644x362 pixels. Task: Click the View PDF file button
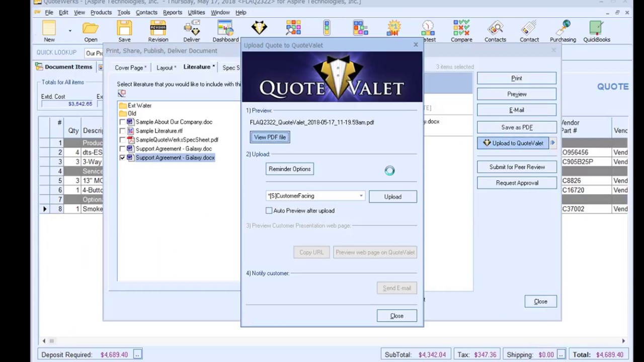coord(270,137)
